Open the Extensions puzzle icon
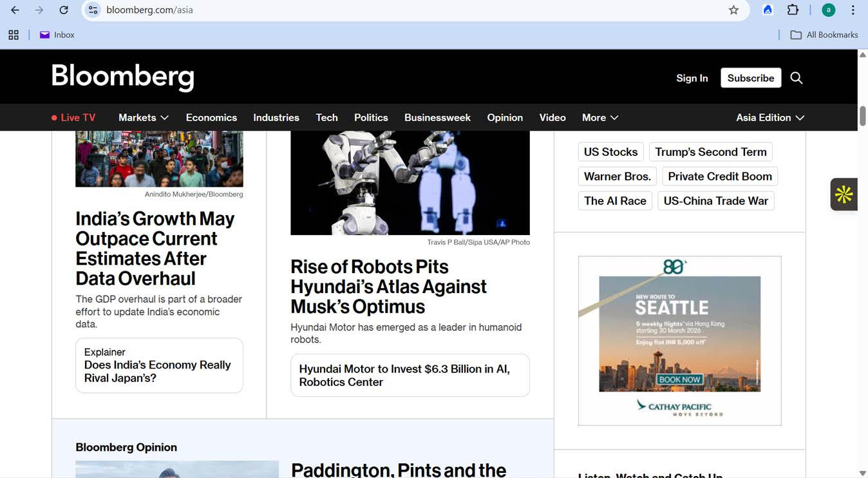 coord(793,10)
